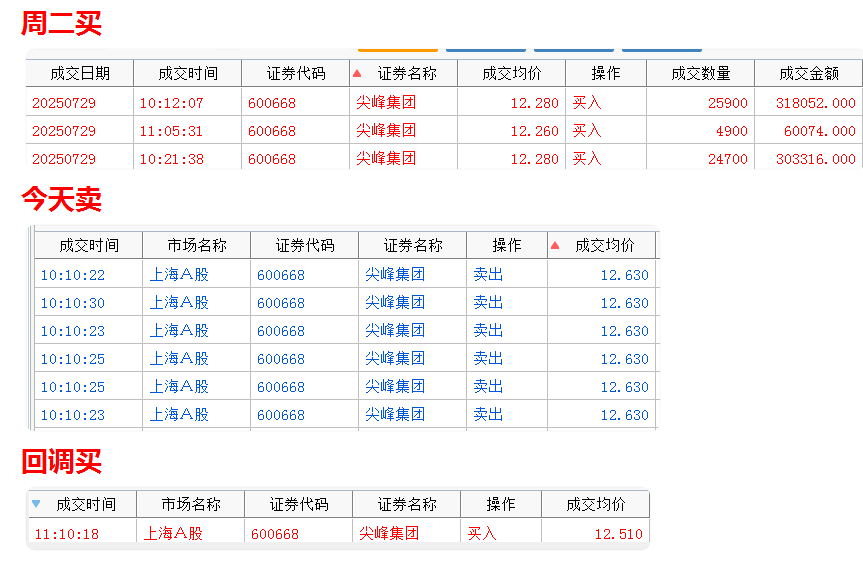Click 卖出 in the 10:10:22 row
Image resolution: width=863 pixels, height=577 pixels.
[x=488, y=274]
